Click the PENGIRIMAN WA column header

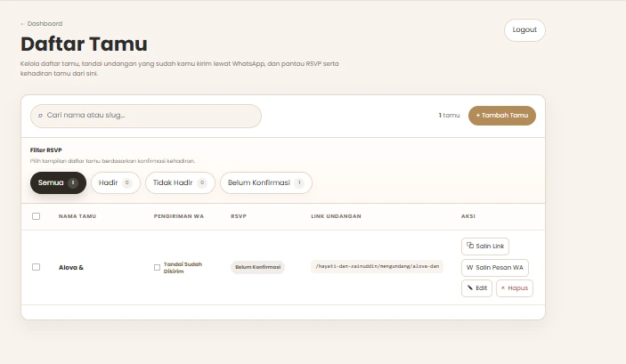tap(179, 216)
